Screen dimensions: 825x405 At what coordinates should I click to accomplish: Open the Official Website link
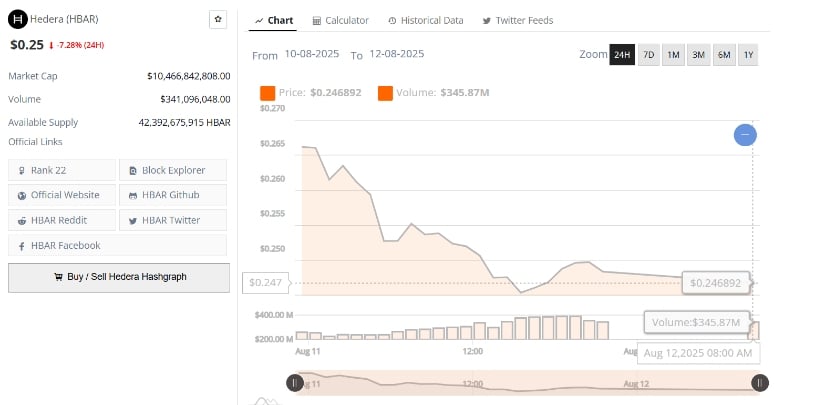(x=62, y=195)
